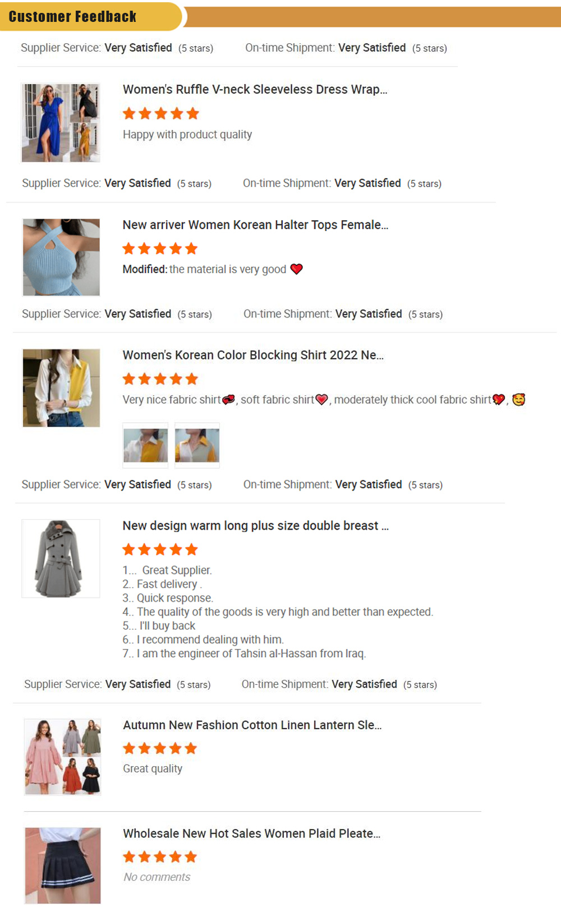The height and width of the screenshot is (924, 561).
Task: Enlarge the second customer review photo
Action: (197, 445)
